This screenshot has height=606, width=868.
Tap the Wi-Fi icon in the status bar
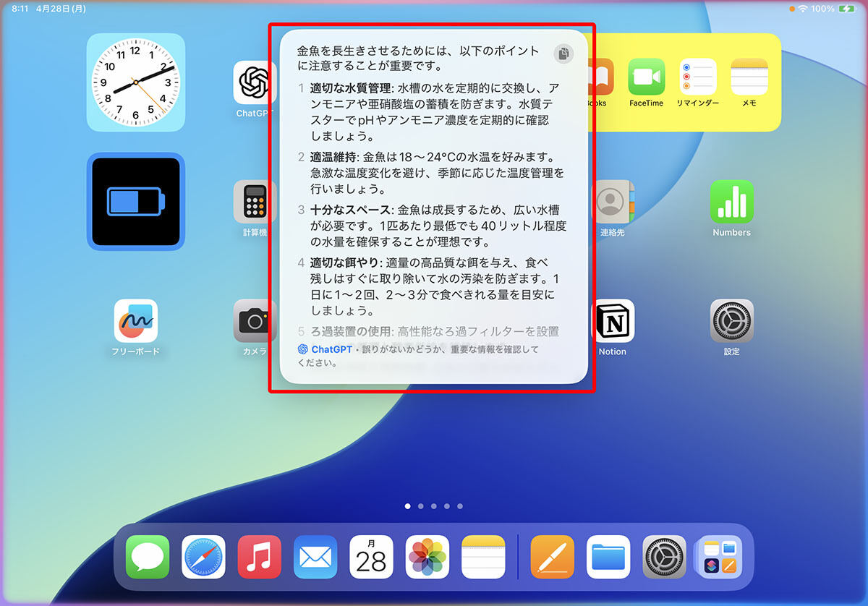803,9
